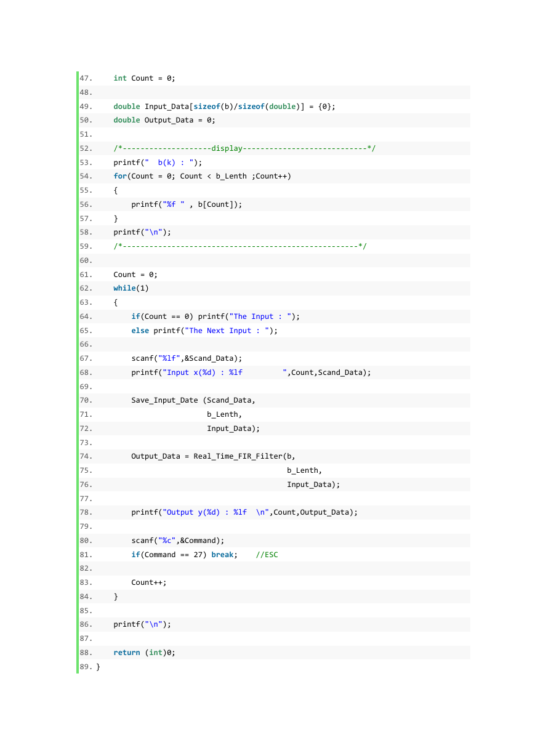Click the line 'double Output_Data = 0;'
This screenshot has height=756, width=535.
tap(164, 120)
